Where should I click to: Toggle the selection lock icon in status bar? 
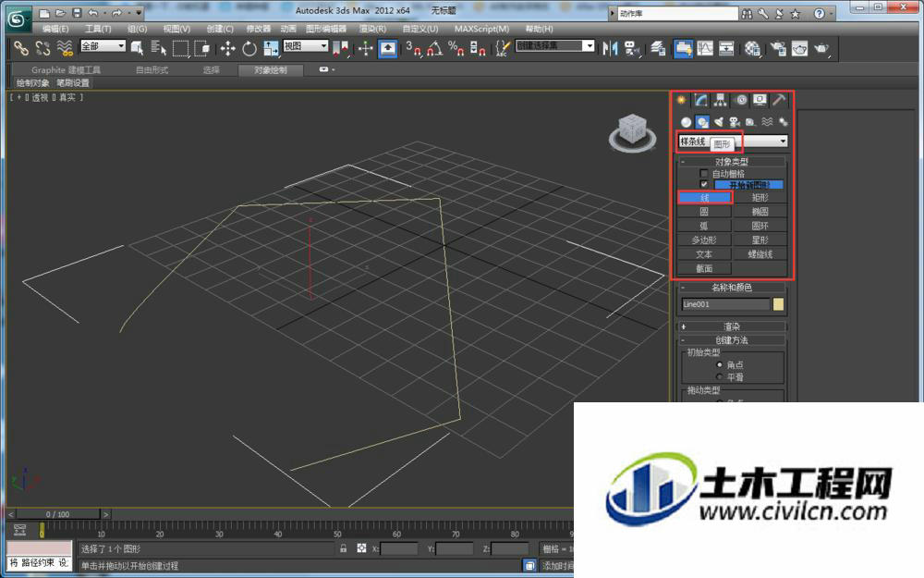tap(344, 548)
